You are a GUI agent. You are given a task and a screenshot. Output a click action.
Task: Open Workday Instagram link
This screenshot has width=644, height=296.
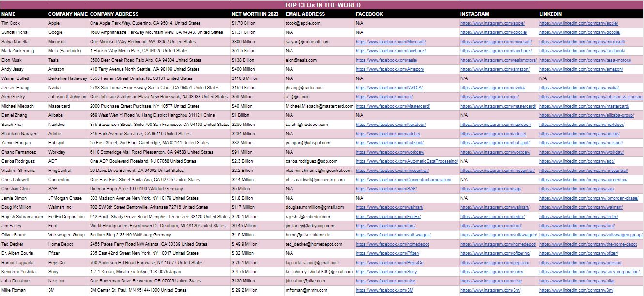495,152
